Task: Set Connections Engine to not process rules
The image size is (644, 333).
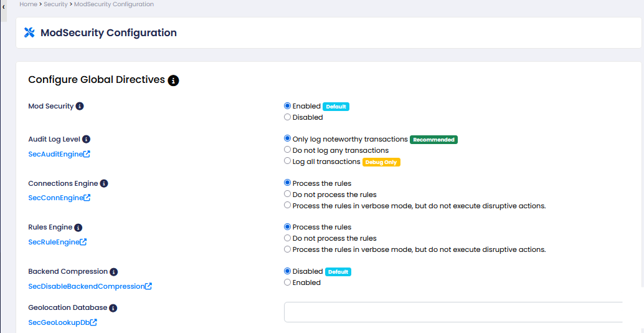Action: 287,195
